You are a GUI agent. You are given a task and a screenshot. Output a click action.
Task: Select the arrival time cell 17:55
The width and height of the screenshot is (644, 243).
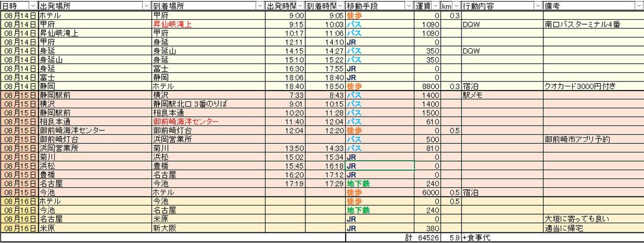[325, 69]
